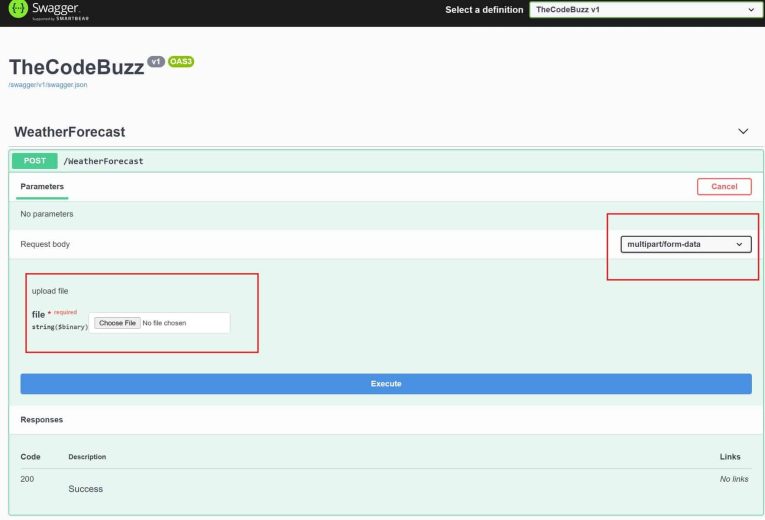Click the green OAS3 badge
This screenshot has width=765, height=520.
(x=181, y=62)
